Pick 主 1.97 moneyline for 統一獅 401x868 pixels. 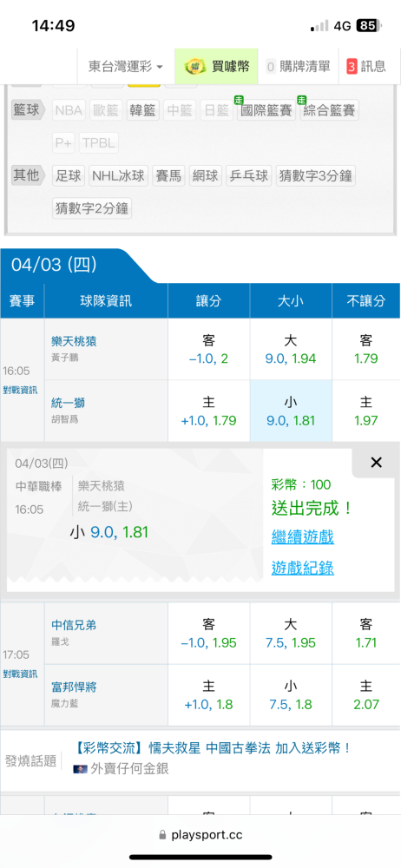(x=366, y=411)
